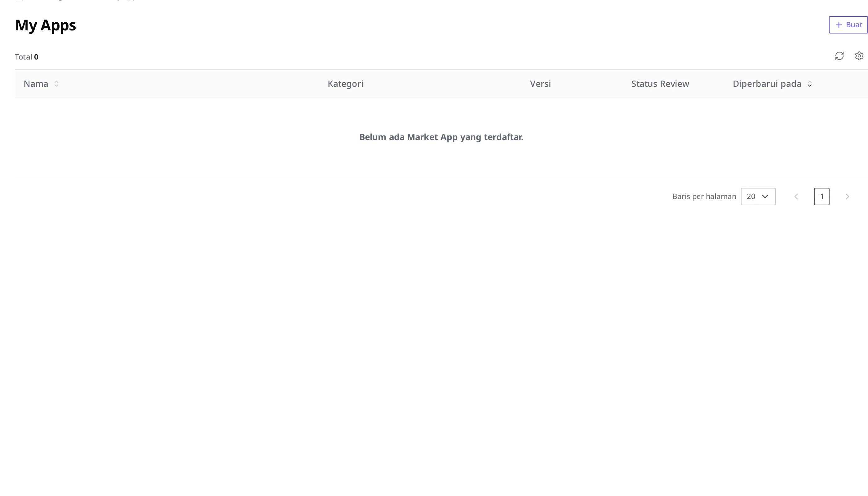Select page 1 in pagination
The height and width of the screenshot is (496, 868).
822,197
